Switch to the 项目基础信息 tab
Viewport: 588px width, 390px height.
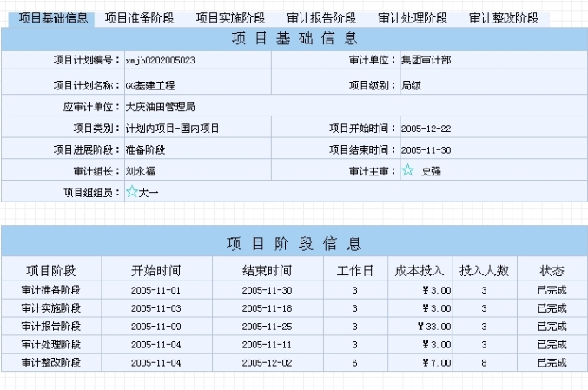(x=53, y=18)
